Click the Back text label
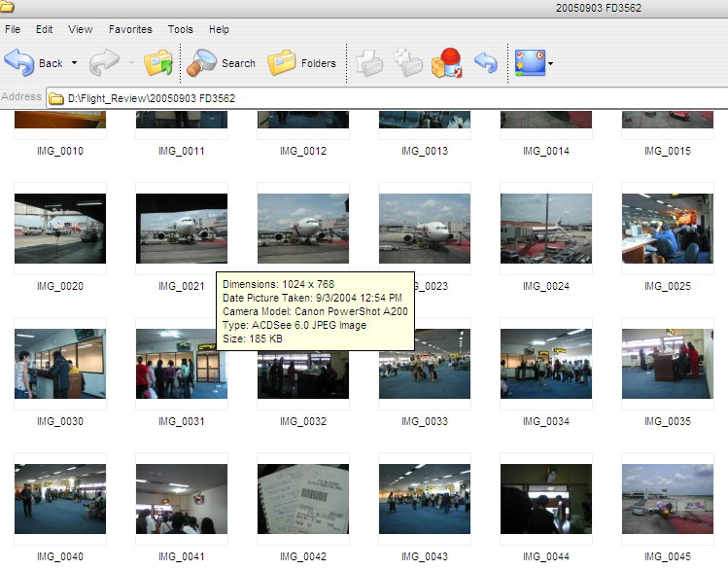Screen dimensions: 728x571 (51, 63)
